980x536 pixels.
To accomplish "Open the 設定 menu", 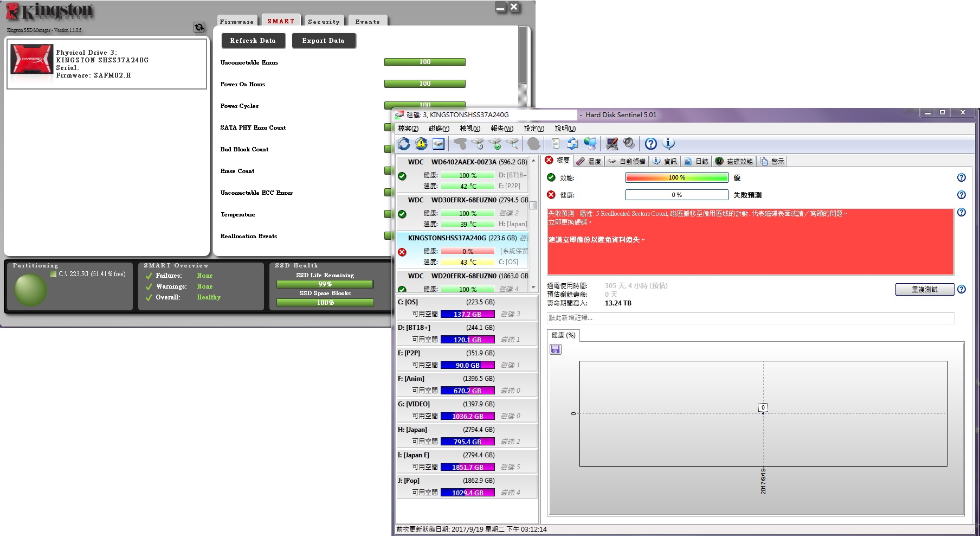I will click(x=534, y=129).
